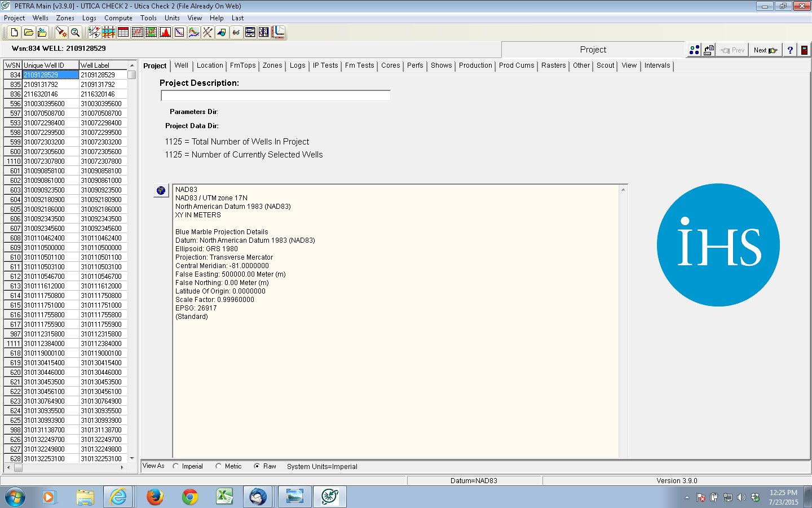Click the blue shapes icon in toolbar
Image resolution: width=812 pixels, height=508 pixels.
tap(222, 32)
